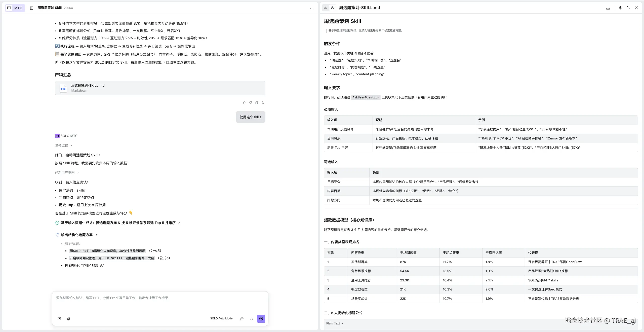644x332 pixels.
Task: Click the 二、5 大高转化标题公式 heading
Action: (343, 313)
